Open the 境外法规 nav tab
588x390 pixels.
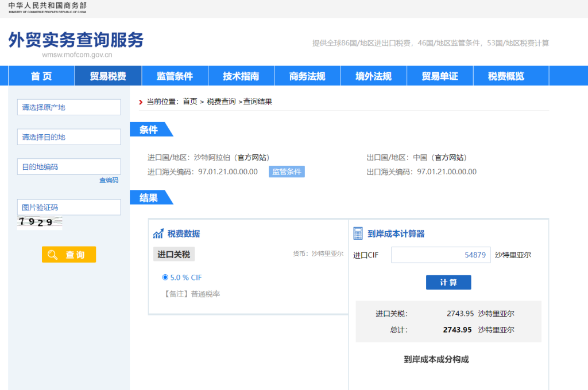pyautogui.click(x=374, y=76)
